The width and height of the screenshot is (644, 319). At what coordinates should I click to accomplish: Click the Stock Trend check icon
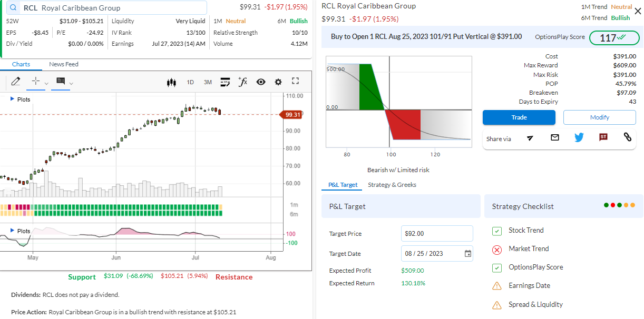pyautogui.click(x=496, y=231)
